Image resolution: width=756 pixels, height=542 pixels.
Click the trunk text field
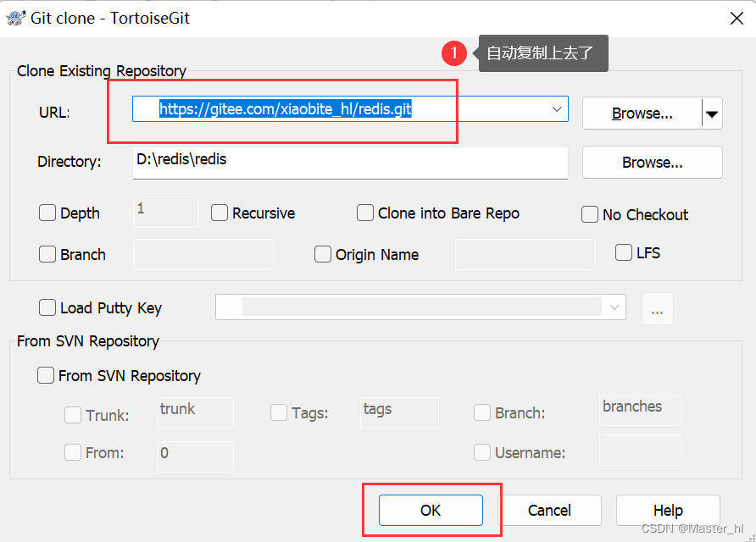coord(195,412)
